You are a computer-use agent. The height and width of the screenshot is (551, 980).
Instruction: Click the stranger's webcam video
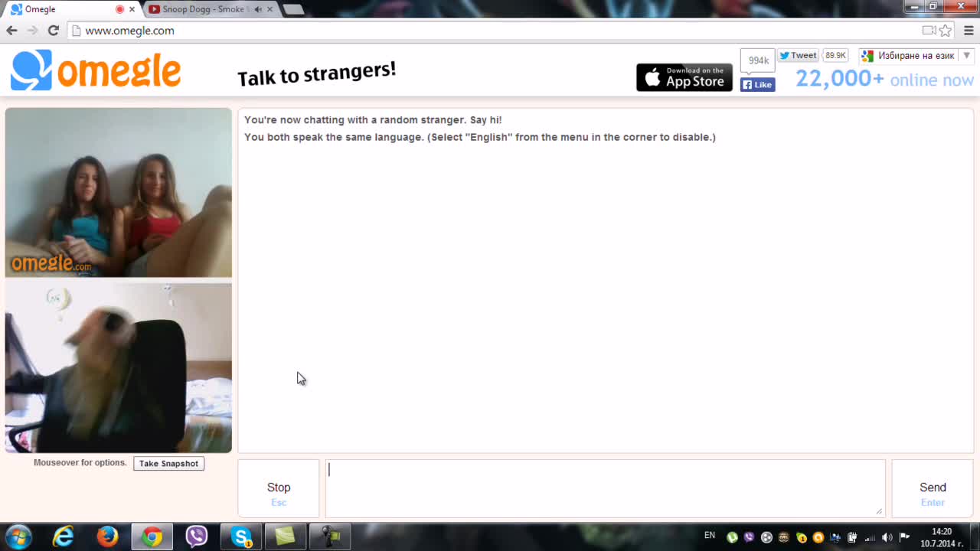click(x=119, y=192)
